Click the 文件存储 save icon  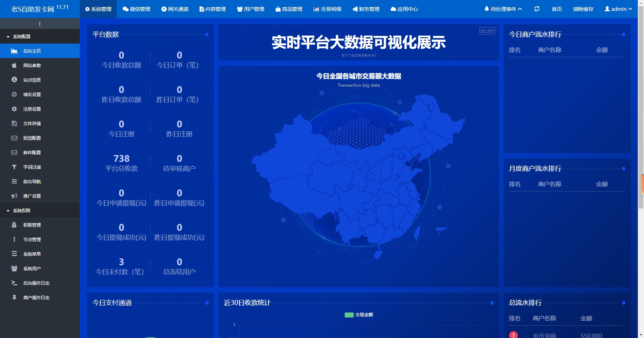(x=14, y=123)
